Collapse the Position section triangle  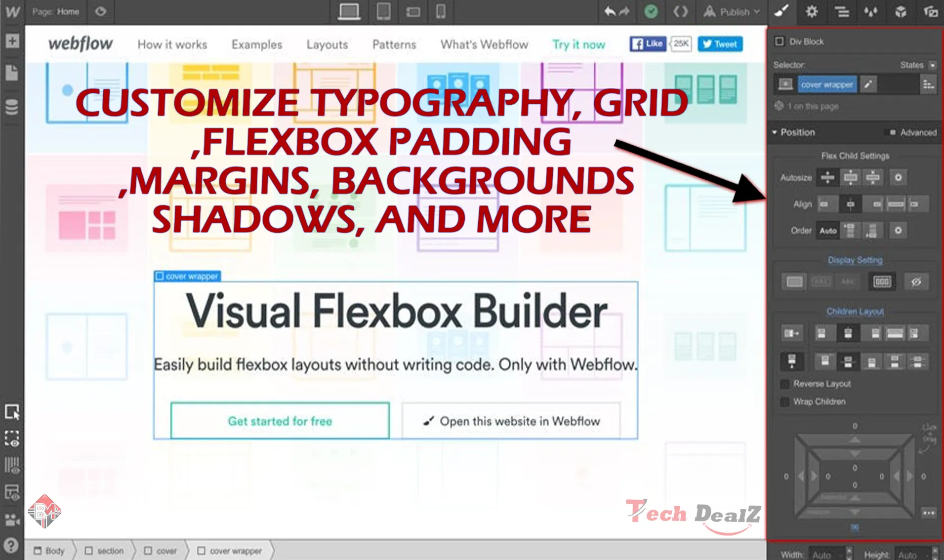775,132
